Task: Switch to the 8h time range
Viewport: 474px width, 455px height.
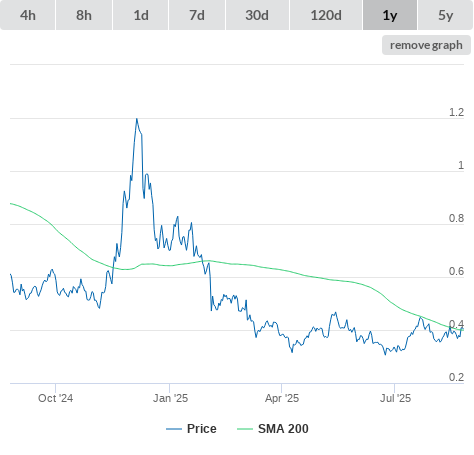Action: click(84, 15)
